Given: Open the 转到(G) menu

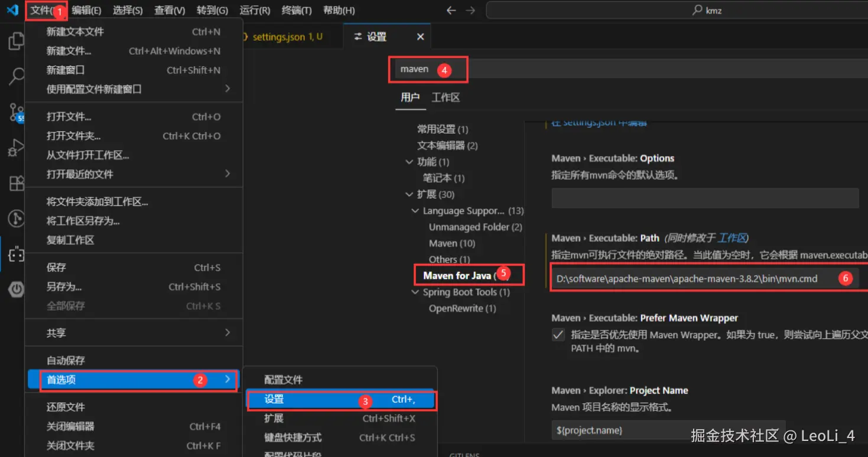Looking at the screenshot, I should click(x=212, y=10).
